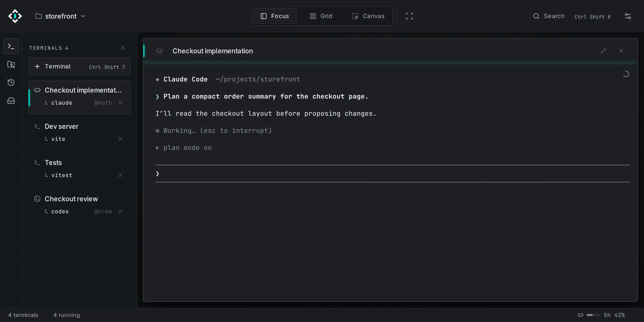
Task: Switch to Grid view mode
Action: pyautogui.click(x=321, y=16)
